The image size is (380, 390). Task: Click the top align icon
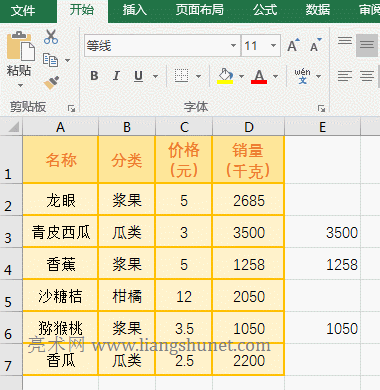click(345, 42)
